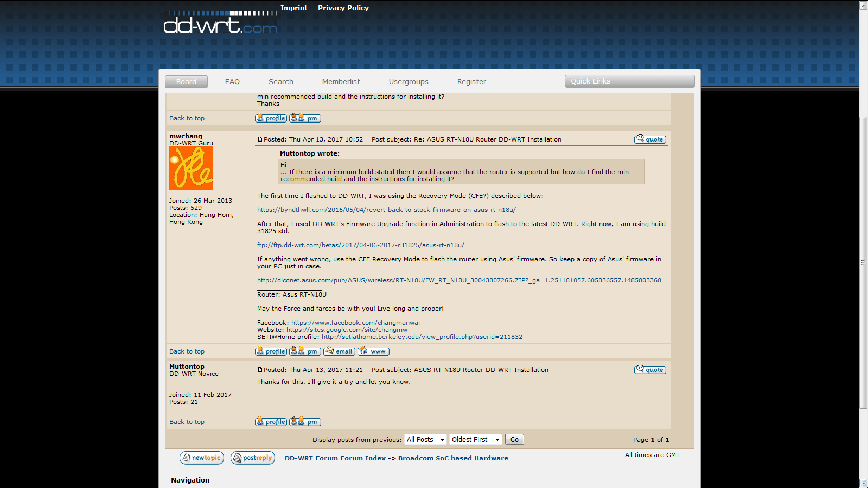
Task: Quote Muttontop's post from 11:21
Action: click(650, 370)
